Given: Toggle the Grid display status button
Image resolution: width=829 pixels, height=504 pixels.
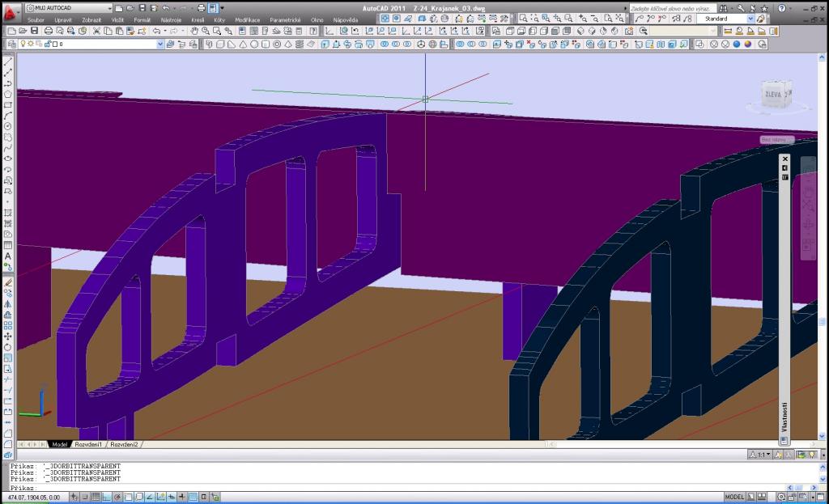Looking at the screenshot, I should (96, 497).
